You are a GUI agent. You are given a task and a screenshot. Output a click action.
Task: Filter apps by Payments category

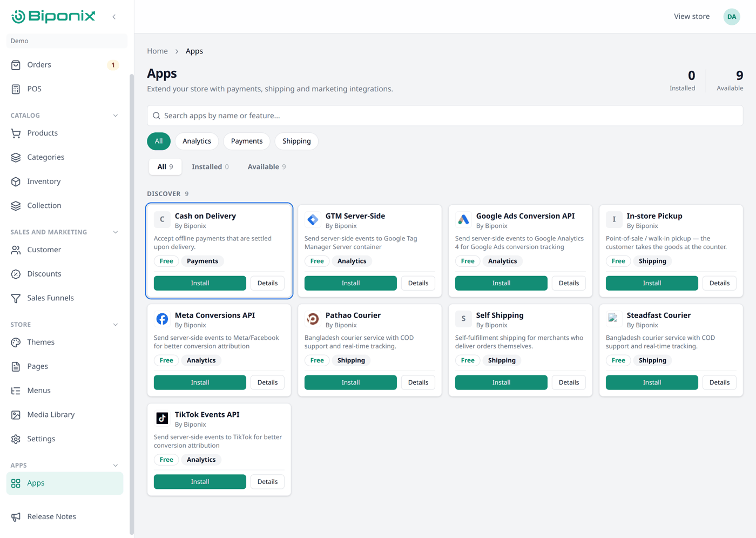click(247, 141)
